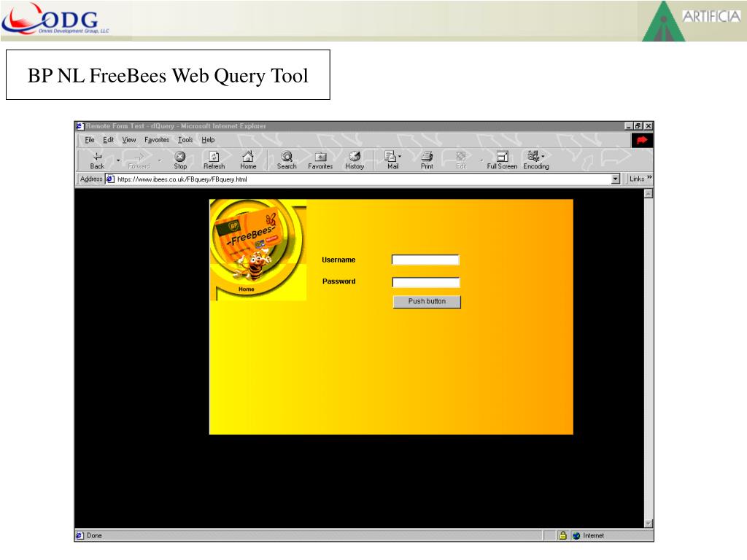The width and height of the screenshot is (747, 560).
Task: Focus the Username input field
Action: click(x=425, y=260)
